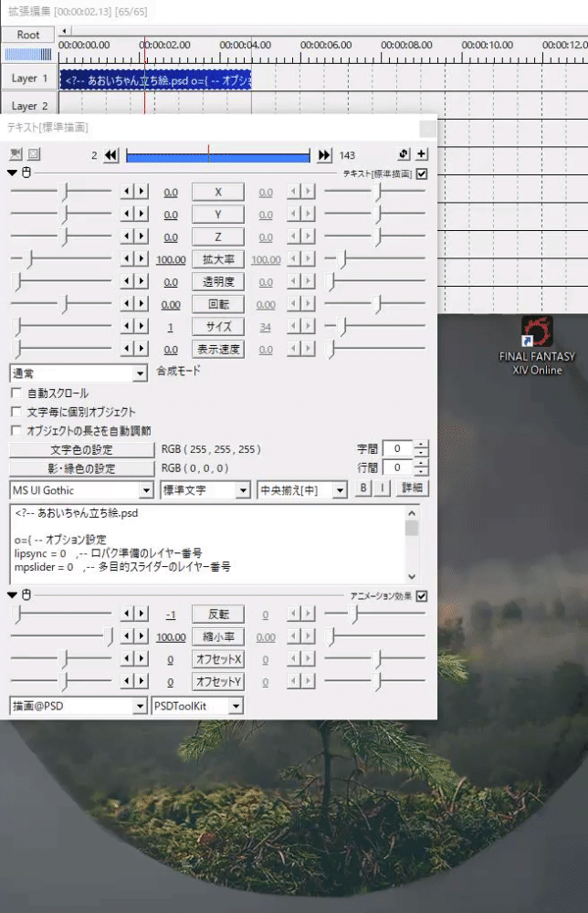The height and width of the screenshot is (913, 588).
Task: Click the timeline scroll-left arrow above the ruler
Action: (64, 31)
